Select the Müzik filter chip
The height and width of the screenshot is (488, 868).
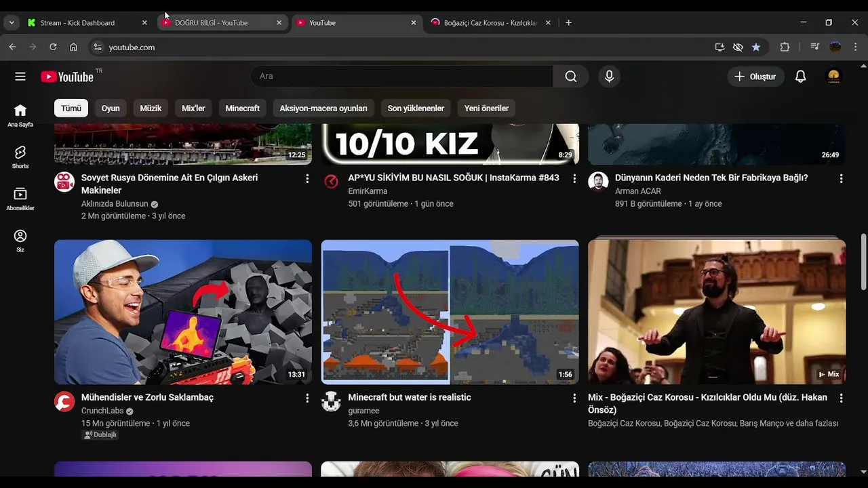151,108
